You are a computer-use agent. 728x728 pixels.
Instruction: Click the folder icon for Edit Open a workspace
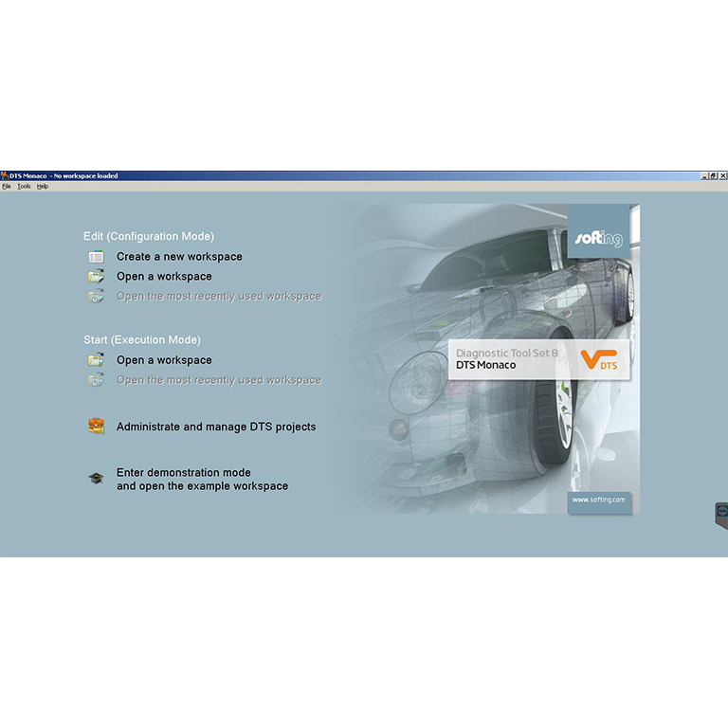(96, 276)
